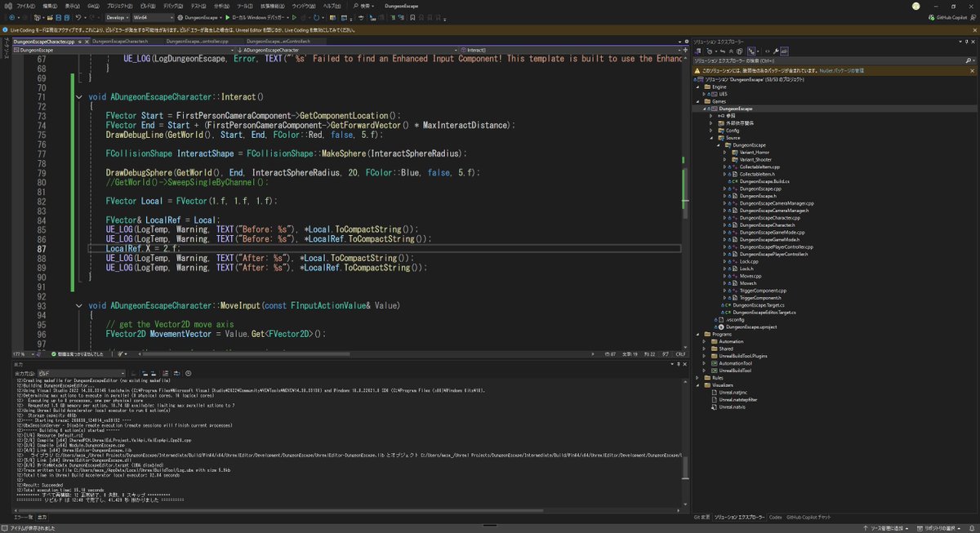980x533 pixels.
Task: Open the Develop configuration dropdown
Action: [x=117, y=16]
